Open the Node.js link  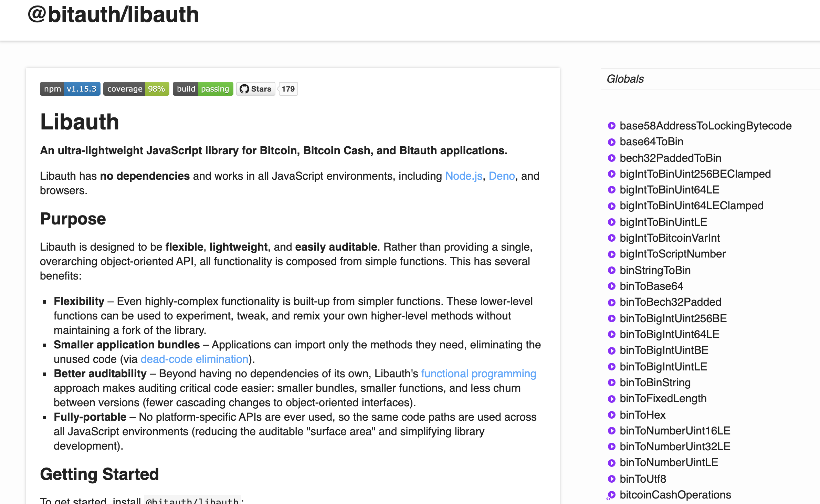tap(463, 176)
